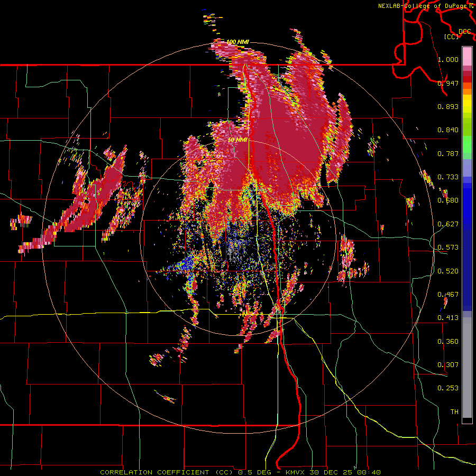Click the 0.413 legend value
Image resolution: width=476 pixels, height=476 pixels.
(x=448, y=318)
